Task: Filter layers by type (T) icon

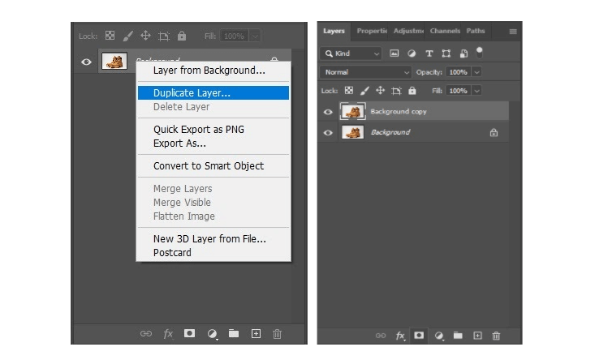Action: [x=429, y=54]
